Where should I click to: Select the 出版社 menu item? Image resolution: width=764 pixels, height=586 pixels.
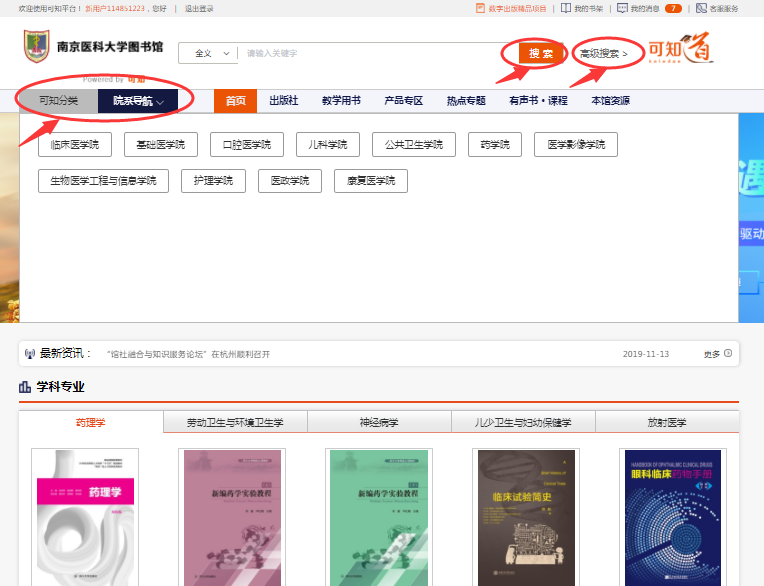pyautogui.click(x=284, y=101)
